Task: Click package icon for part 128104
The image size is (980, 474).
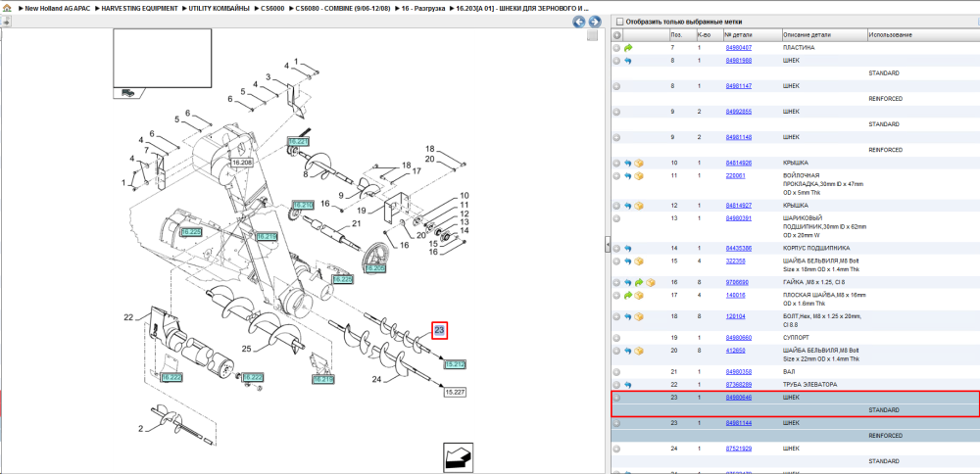Action: [x=639, y=316]
